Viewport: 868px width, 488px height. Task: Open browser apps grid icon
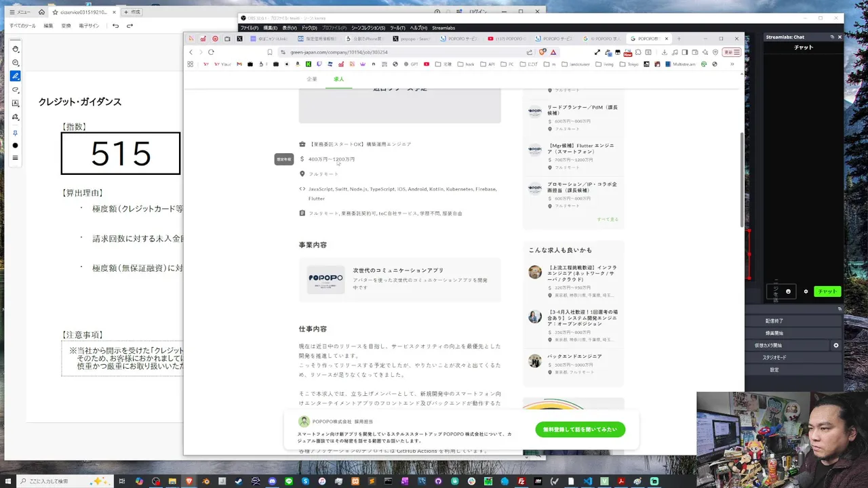191,64
